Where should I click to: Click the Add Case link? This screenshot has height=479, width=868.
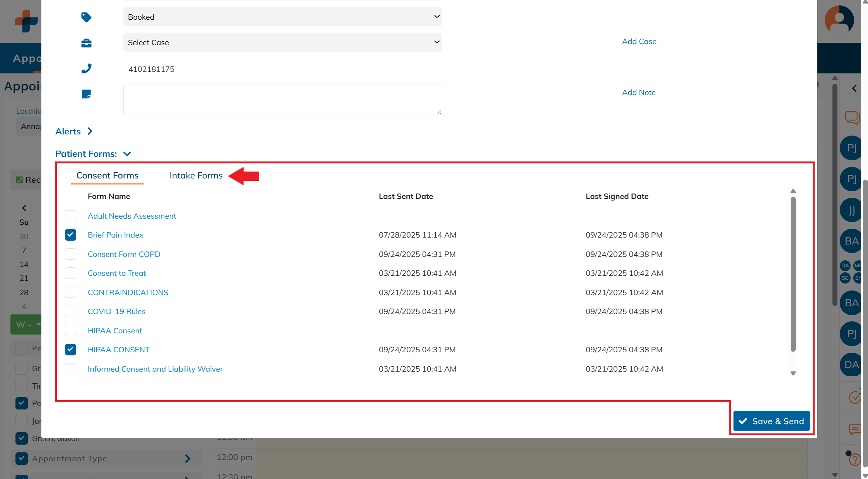coord(639,41)
